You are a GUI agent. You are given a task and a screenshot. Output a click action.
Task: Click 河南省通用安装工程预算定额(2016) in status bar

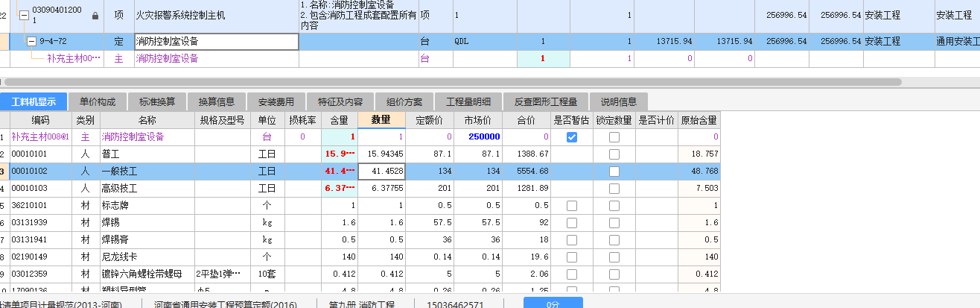227,304
